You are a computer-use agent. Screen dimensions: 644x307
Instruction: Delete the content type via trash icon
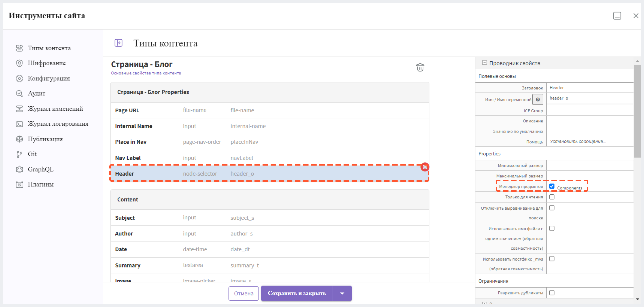tap(420, 67)
